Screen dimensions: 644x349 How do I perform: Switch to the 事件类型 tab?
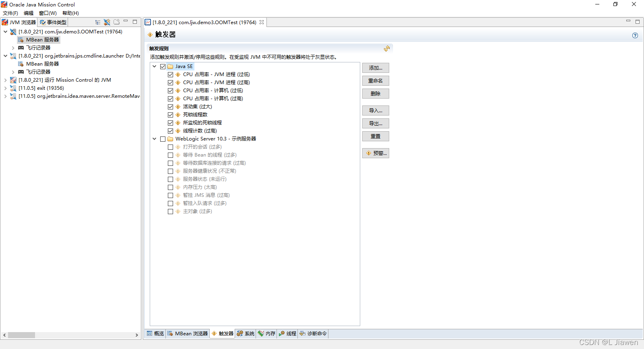(x=53, y=22)
